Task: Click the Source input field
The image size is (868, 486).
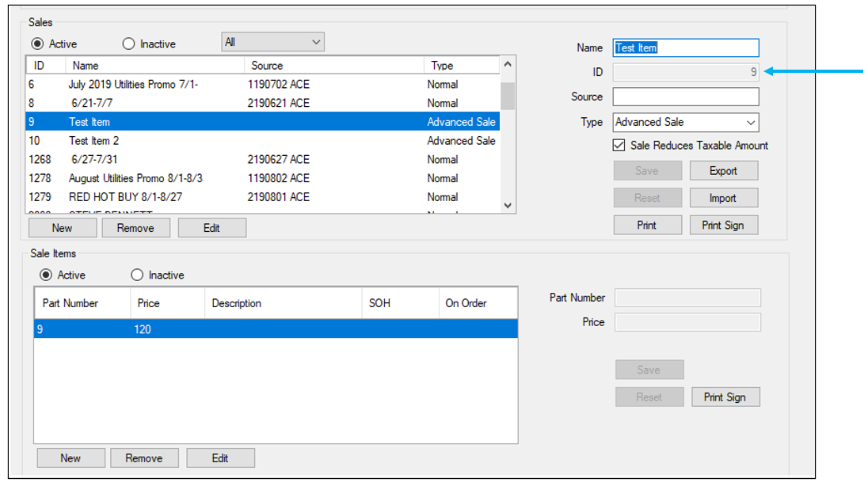Action: coord(686,97)
